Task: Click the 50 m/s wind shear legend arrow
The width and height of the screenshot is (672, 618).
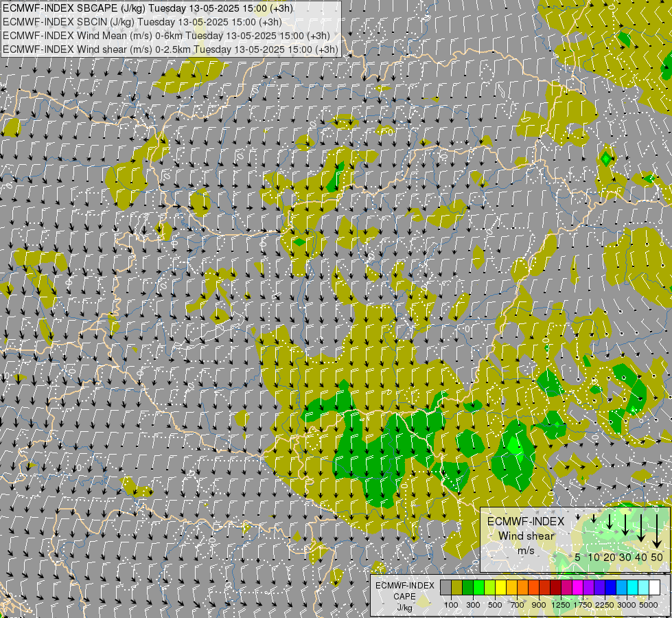Action: [x=657, y=531]
